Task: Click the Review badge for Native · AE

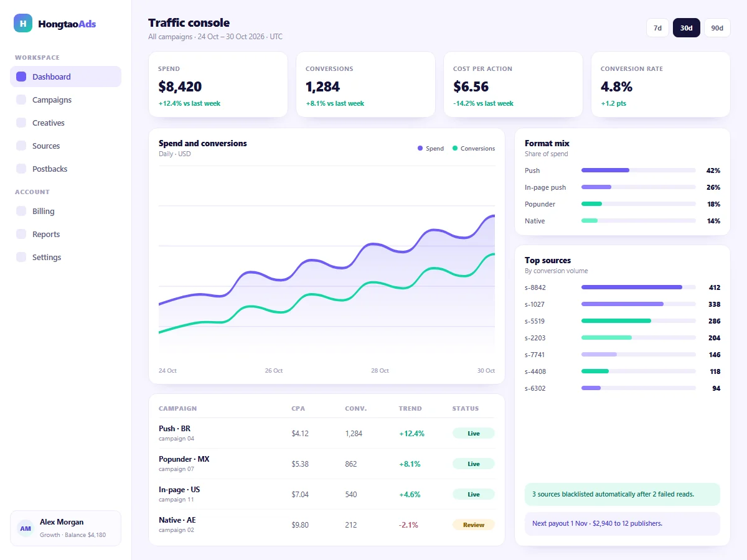Action: click(x=474, y=525)
